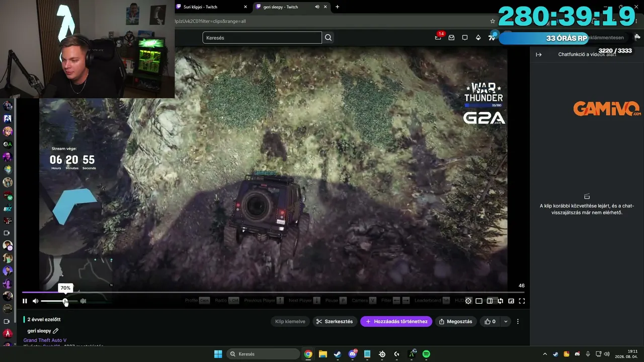Click the Twitch search magnifier button
This screenshot has height=362, width=644.
[329, 38]
